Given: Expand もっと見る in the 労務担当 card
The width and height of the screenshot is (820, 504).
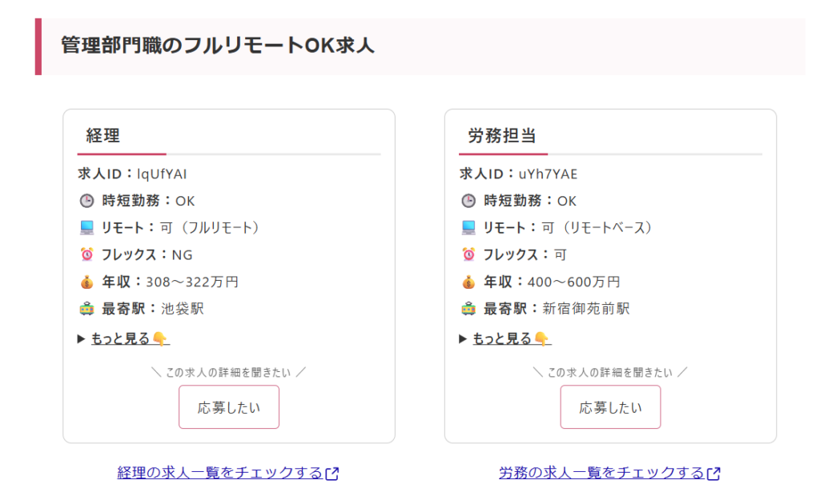Looking at the screenshot, I should [502, 339].
